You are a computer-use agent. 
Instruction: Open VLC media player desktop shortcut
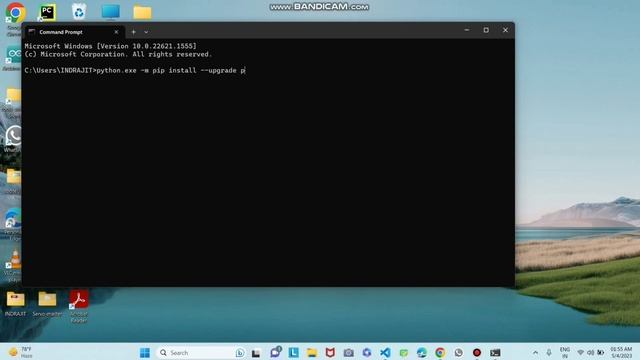click(x=13, y=265)
